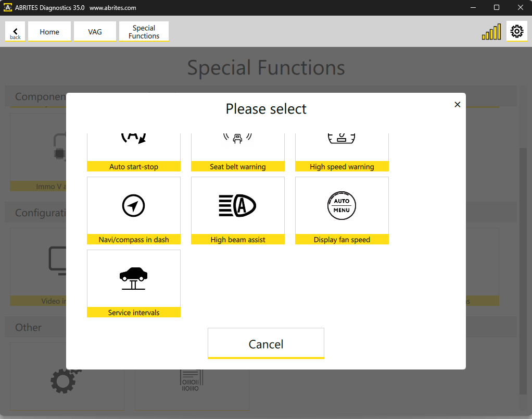This screenshot has height=419, width=532.
Task: Click the ABRITES logo in title bar
Action: (x=7, y=7)
